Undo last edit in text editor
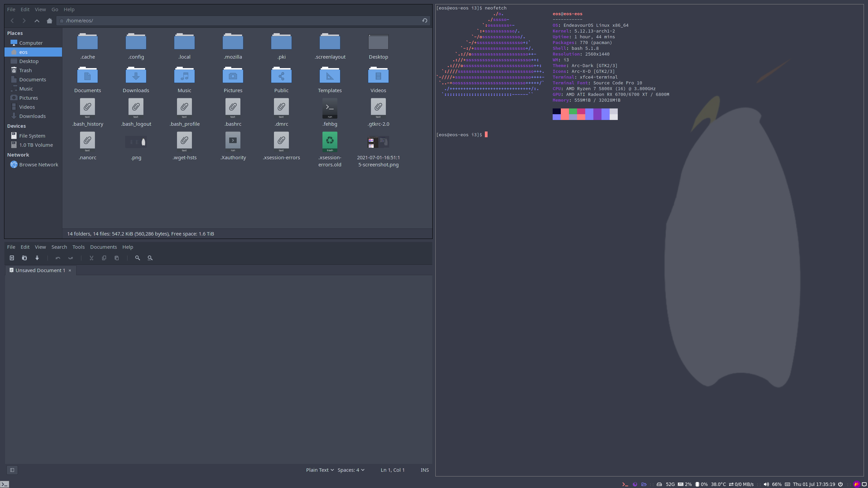 coord(58,258)
